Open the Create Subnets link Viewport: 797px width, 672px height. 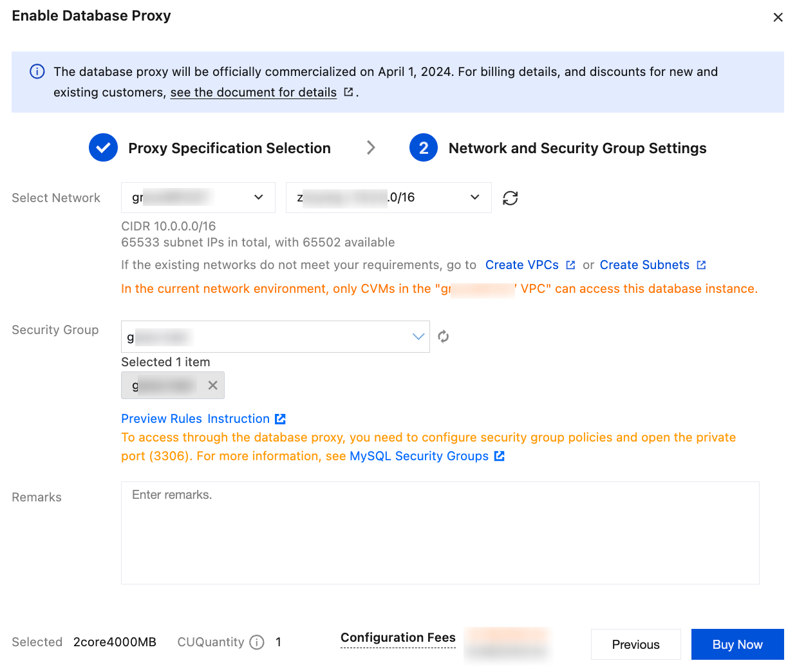tap(644, 265)
